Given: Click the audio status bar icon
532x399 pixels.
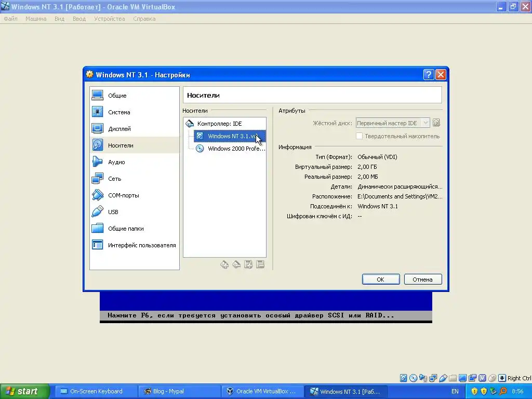Looking at the screenshot, I should click(423, 378).
